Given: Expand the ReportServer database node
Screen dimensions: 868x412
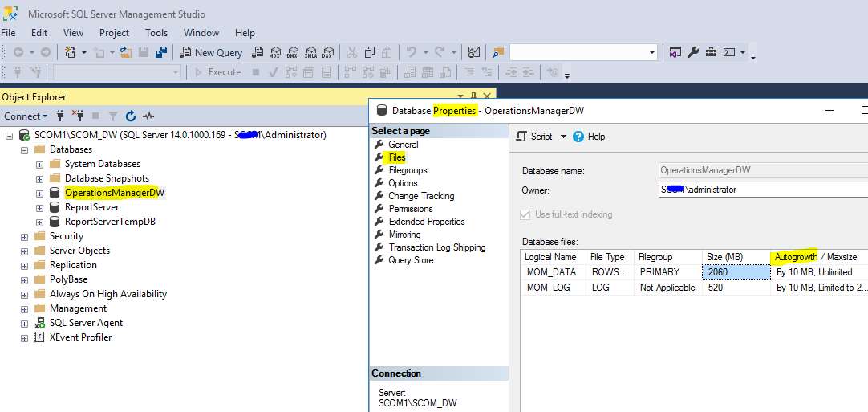Looking at the screenshot, I should [x=39, y=207].
